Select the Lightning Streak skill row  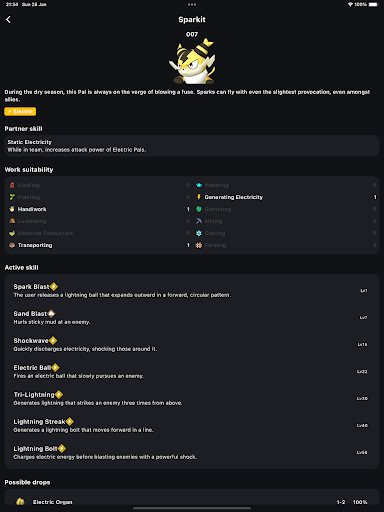pyautogui.click(x=192, y=425)
